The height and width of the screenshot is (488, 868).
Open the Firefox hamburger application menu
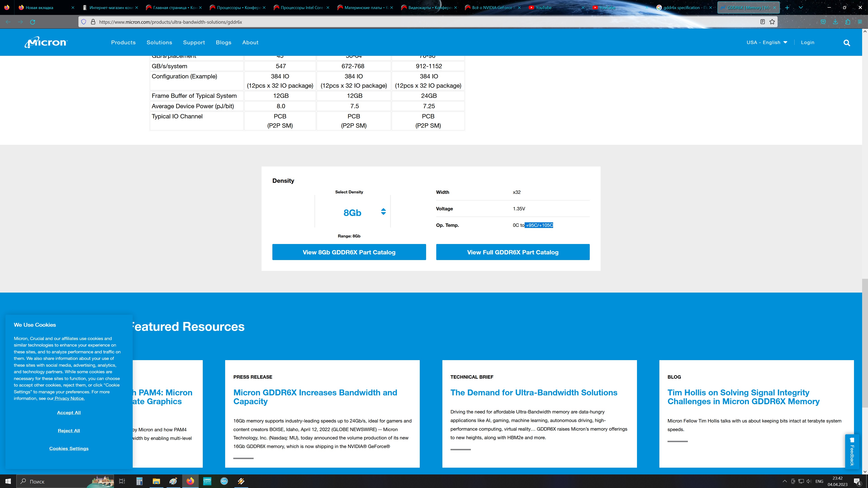tap(860, 22)
